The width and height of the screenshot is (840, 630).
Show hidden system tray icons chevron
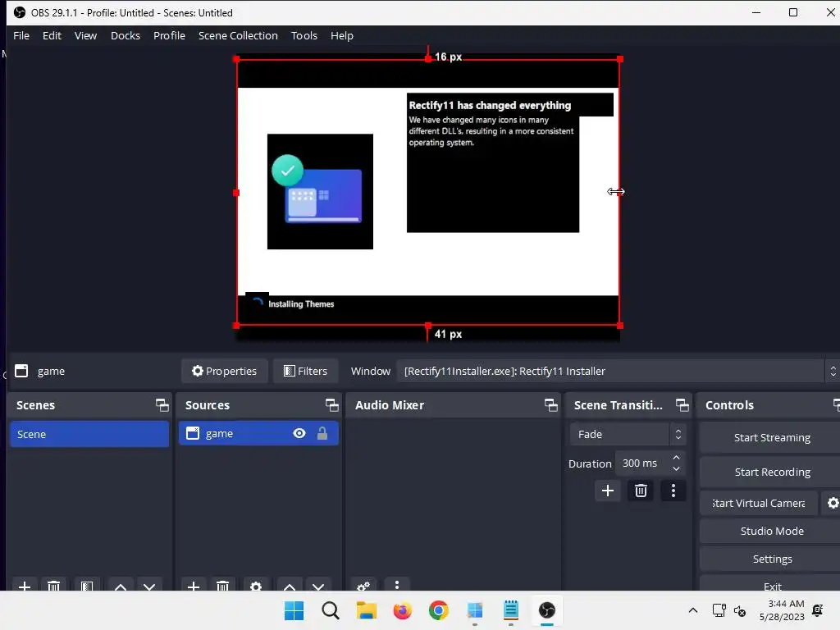tap(692, 610)
